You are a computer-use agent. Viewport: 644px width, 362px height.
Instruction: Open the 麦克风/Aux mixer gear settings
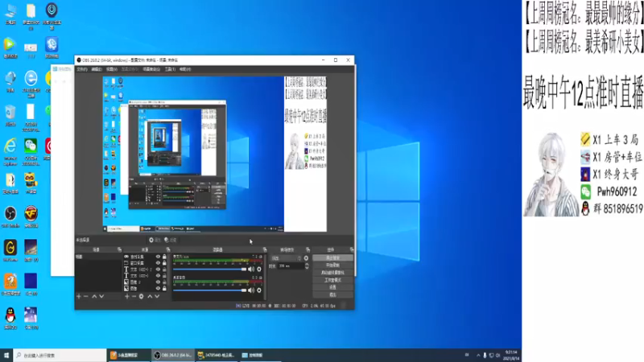tap(259, 269)
